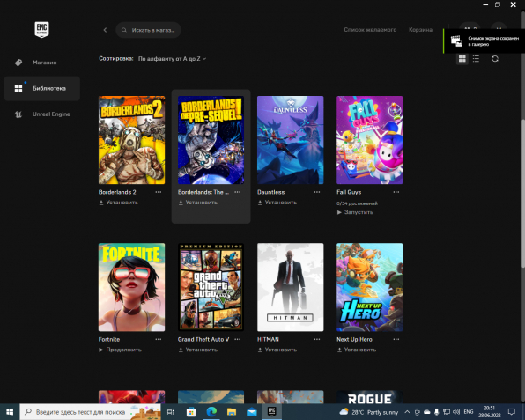Install Dauntless via Установить
The width and height of the screenshot is (525, 420).
click(x=277, y=203)
